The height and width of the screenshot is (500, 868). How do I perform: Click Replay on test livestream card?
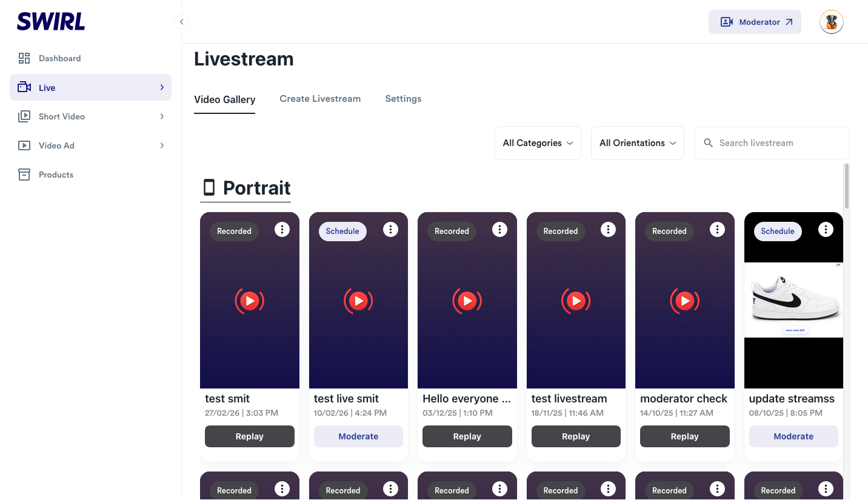click(576, 436)
